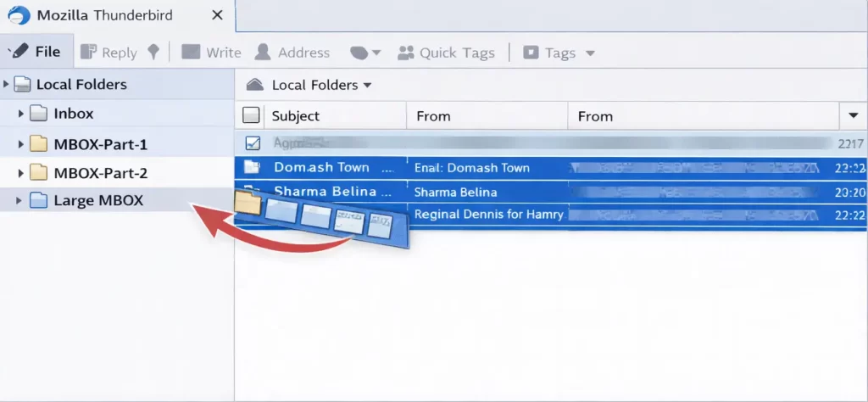Select the Large MBOX folder
The width and height of the screenshot is (868, 402).
tap(98, 200)
